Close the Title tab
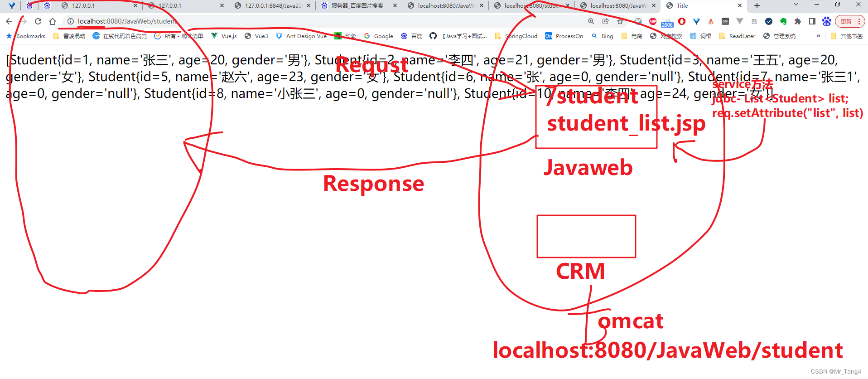 pyautogui.click(x=740, y=5)
